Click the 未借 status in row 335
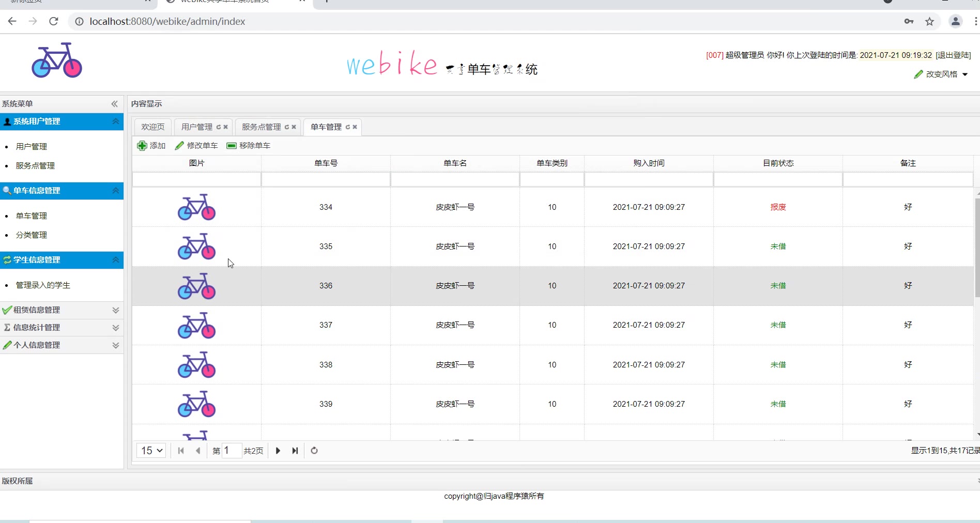This screenshot has width=980, height=523. tap(778, 247)
